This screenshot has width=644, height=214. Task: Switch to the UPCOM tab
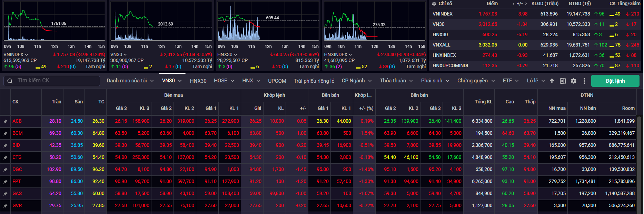pos(277,81)
